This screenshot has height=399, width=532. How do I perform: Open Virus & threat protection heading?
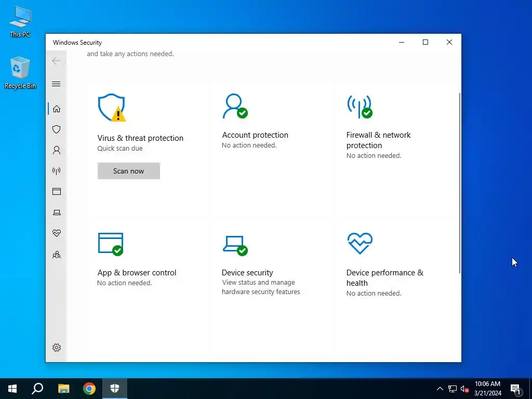pyautogui.click(x=140, y=138)
